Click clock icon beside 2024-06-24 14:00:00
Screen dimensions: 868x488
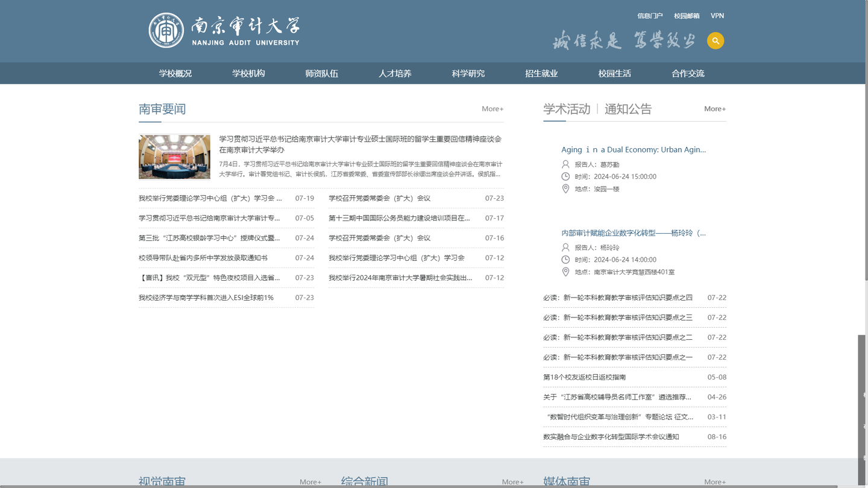(x=565, y=260)
